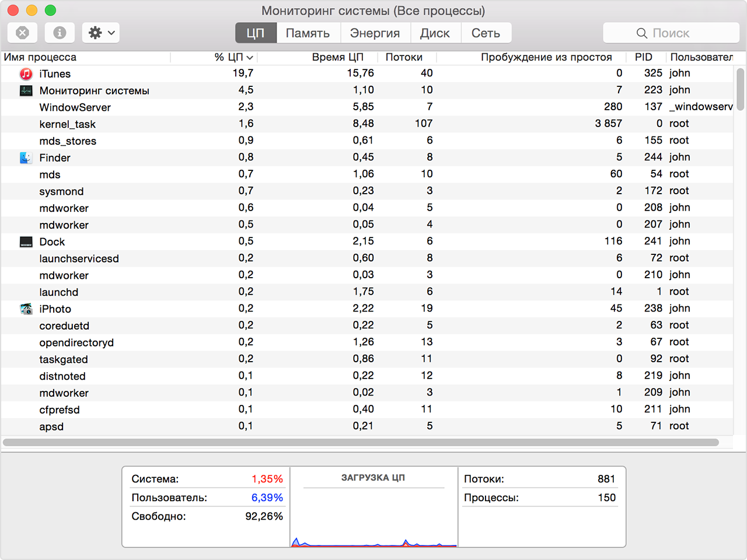Switch to the Память tab
The width and height of the screenshot is (747, 560).
coord(308,33)
